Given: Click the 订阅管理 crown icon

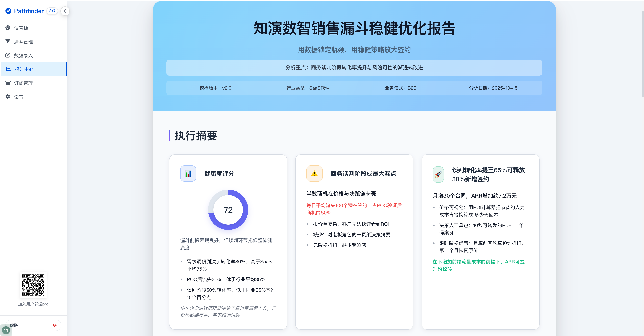Looking at the screenshot, I should point(8,83).
